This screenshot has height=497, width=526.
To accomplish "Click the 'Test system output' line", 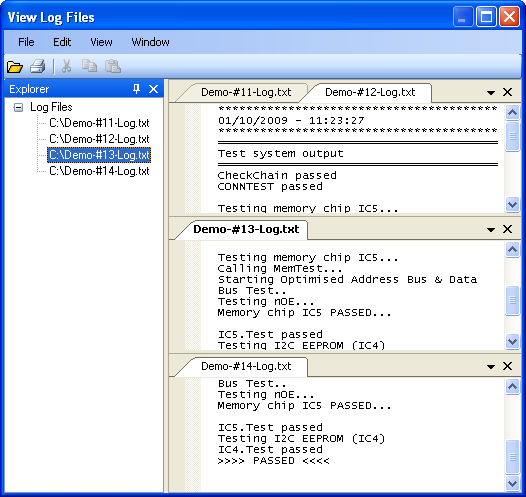I will pos(280,154).
